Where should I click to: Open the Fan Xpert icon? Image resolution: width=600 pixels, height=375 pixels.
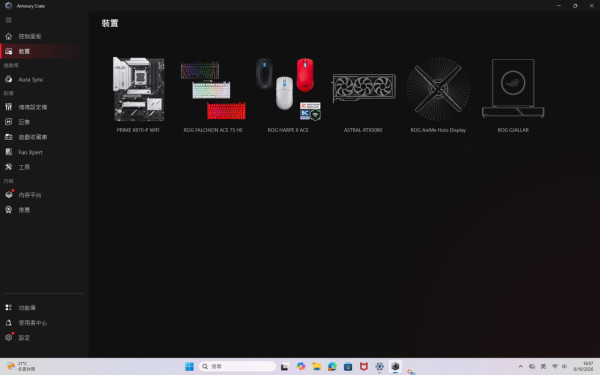(8, 152)
